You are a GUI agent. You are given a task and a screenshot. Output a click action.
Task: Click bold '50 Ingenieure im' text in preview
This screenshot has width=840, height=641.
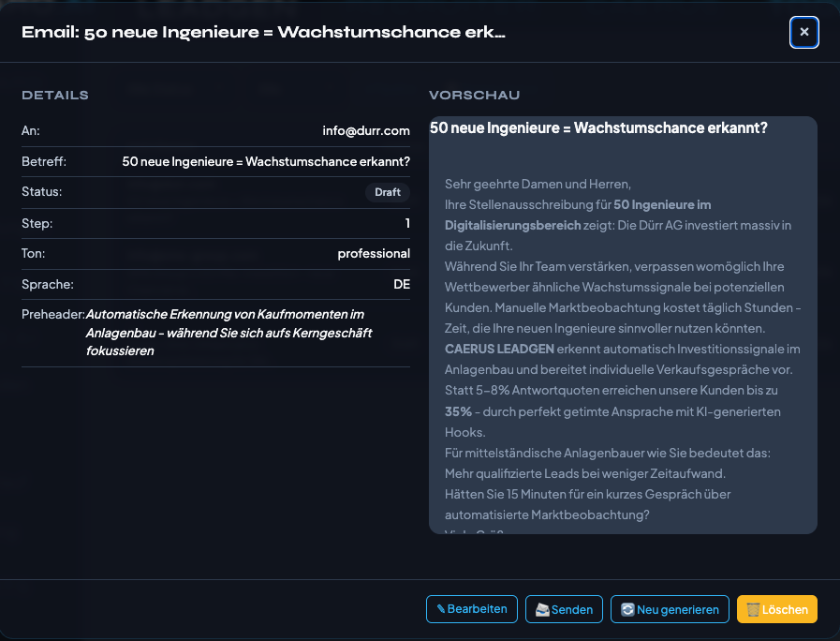point(662,204)
